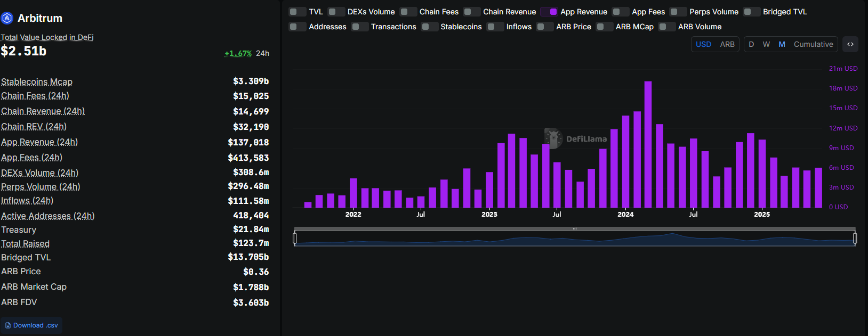Turn on the Chain Fees series
This screenshot has width=868, height=336.
(x=408, y=12)
